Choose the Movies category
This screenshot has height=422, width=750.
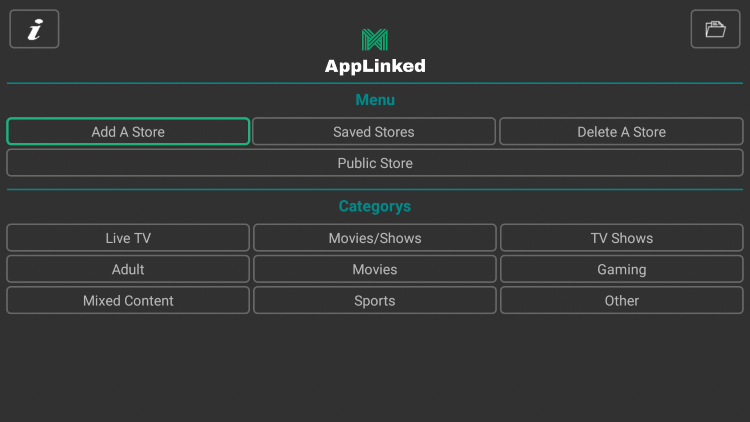pos(375,269)
